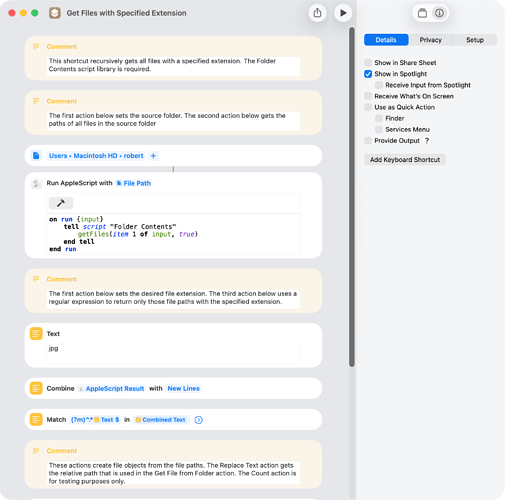Select Combined Text variable token

coord(161,420)
